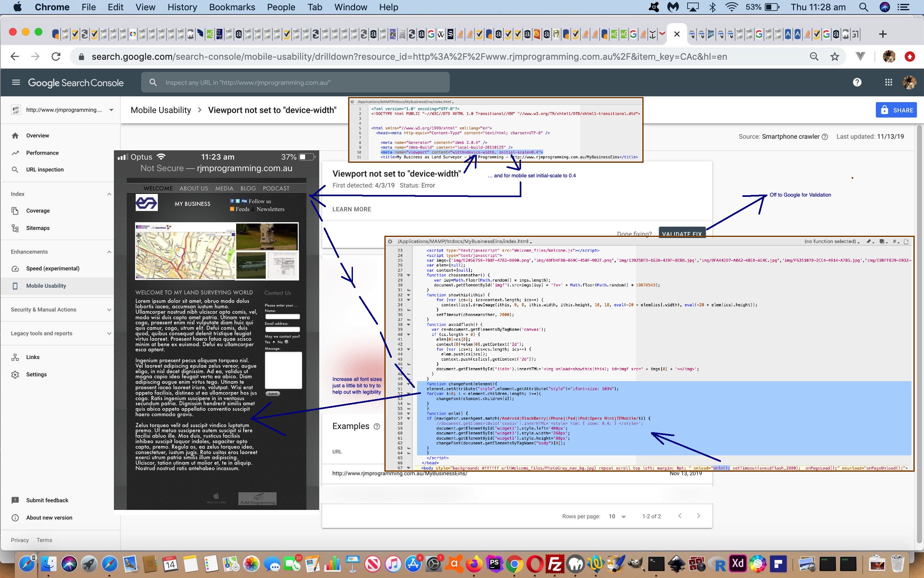Reload the page in Chrome
Image resolution: width=924 pixels, height=578 pixels.
pyautogui.click(x=56, y=57)
